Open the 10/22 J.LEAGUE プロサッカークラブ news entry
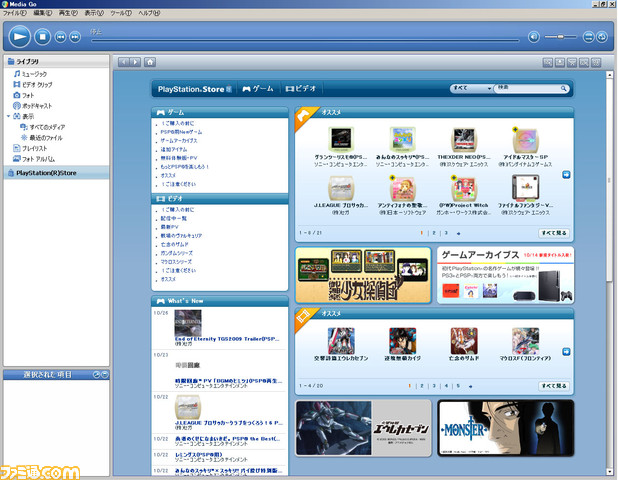618x480 pixels. point(229,423)
